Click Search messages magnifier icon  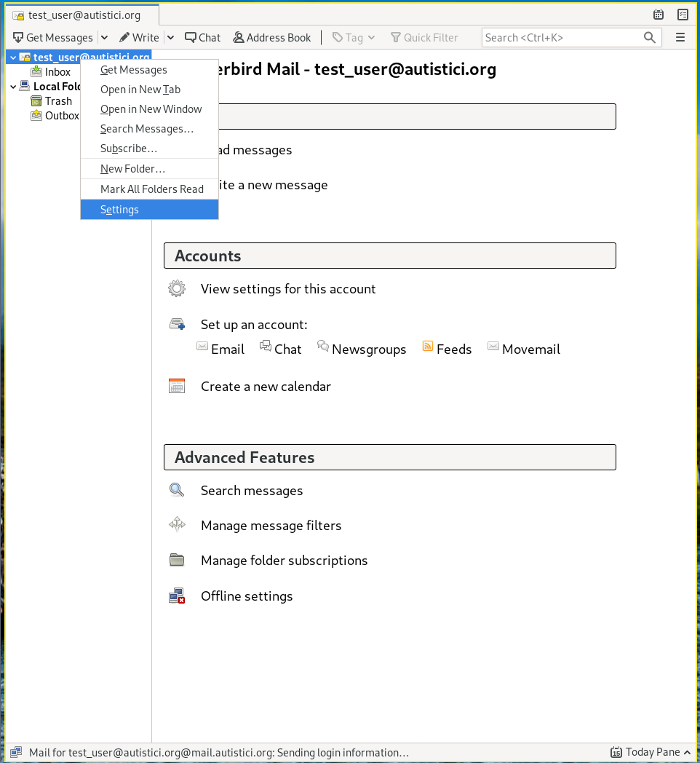click(x=177, y=490)
